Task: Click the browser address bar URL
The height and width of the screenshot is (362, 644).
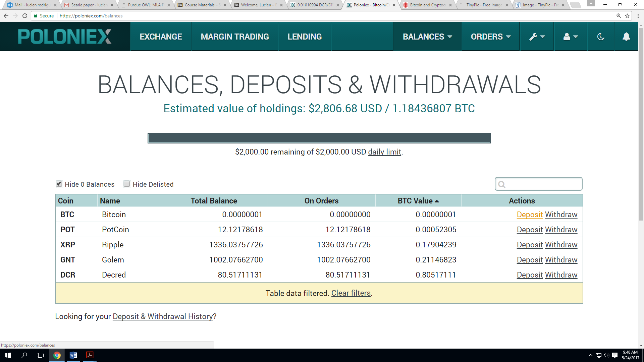Action: 91,16
